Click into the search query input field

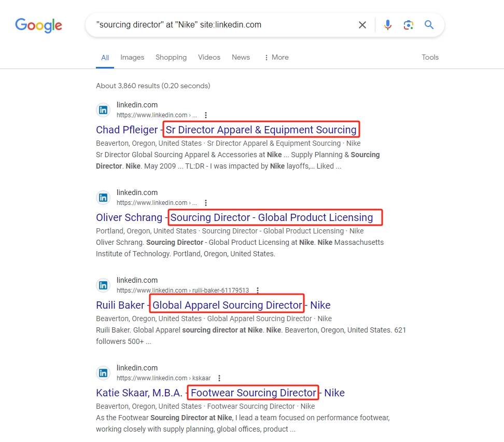(x=222, y=25)
